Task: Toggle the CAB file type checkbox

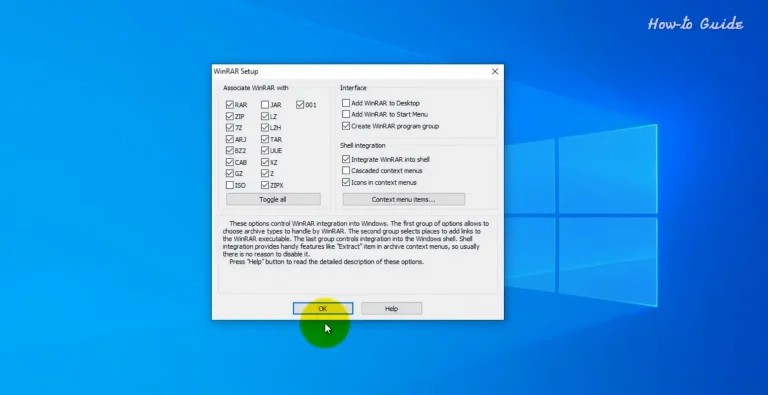Action: pyautogui.click(x=230, y=162)
